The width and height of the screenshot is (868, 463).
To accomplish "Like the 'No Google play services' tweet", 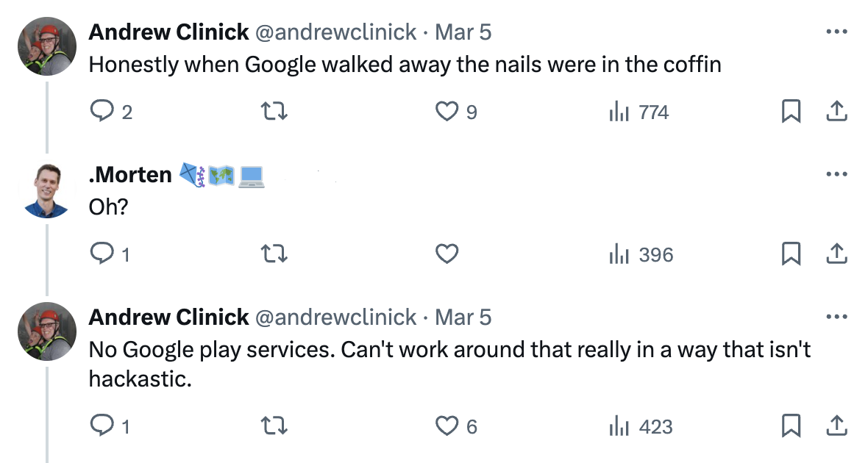I will coord(447,426).
